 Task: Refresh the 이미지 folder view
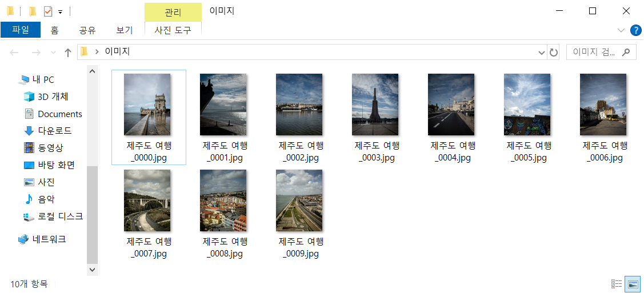(x=554, y=52)
